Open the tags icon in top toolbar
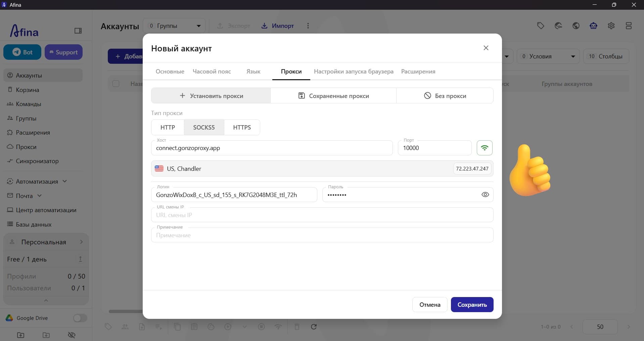Viewport: 644px width, 341px height. click(x=540, y=26)
